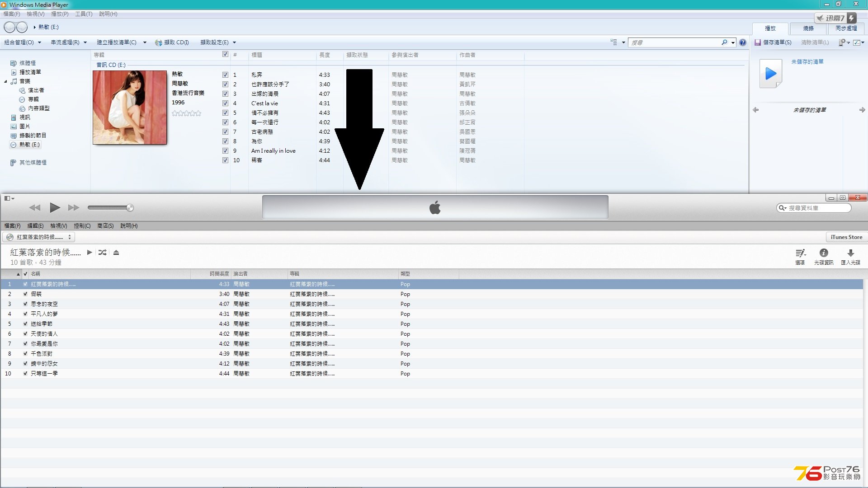Open the Media Player 檔案 menu
The image size is (868, 488).
coord(11,14)
